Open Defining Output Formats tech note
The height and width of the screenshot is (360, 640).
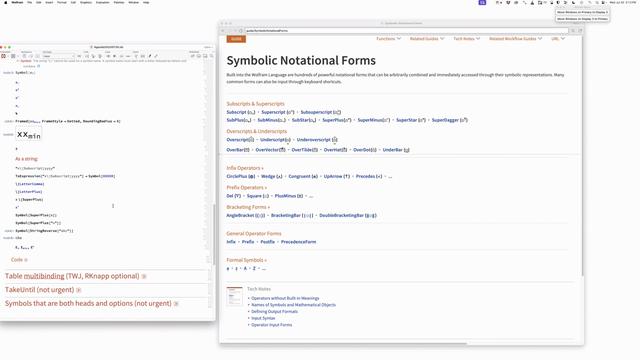pyautogui.click(x=274, y=311)
